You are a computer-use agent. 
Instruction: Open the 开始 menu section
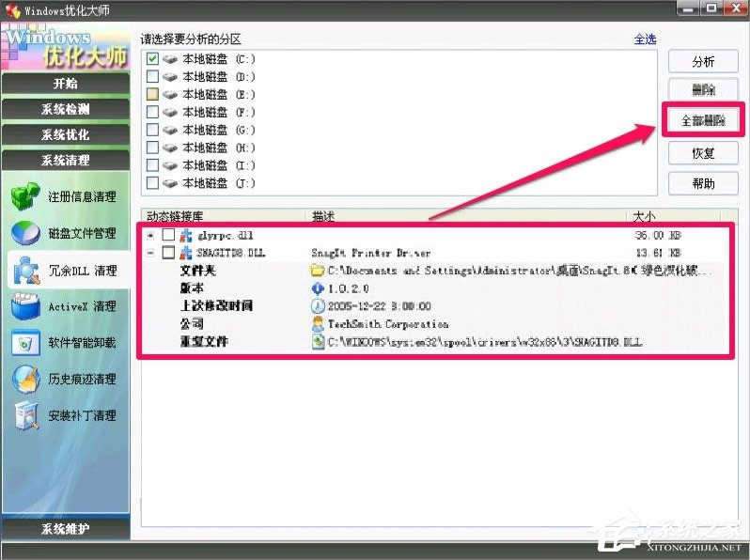point(66,84)
